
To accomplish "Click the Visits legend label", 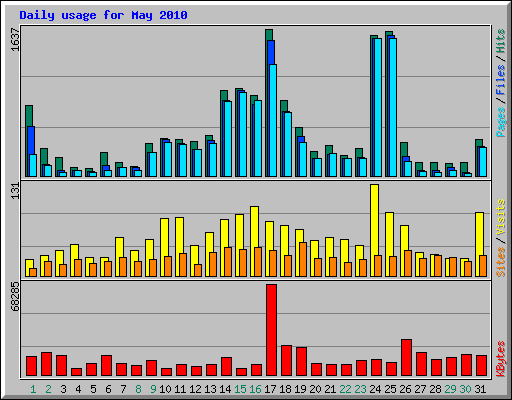I will tap(501, 218).
